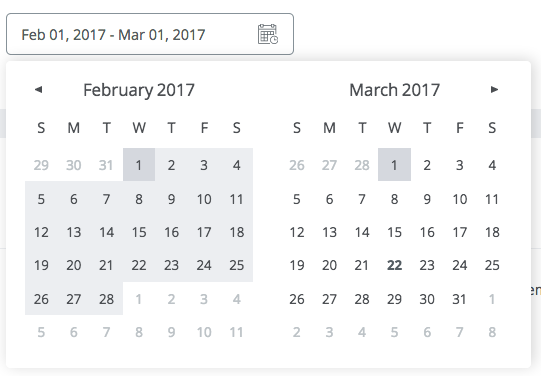Select February 1 in February calendar
Image resolution: width=541 pixels, height=376 pixels.
[139, 165]
